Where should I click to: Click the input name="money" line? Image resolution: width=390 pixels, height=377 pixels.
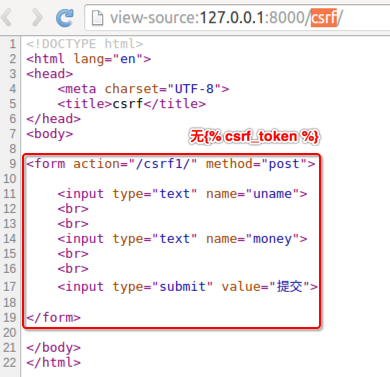[182, 239]
